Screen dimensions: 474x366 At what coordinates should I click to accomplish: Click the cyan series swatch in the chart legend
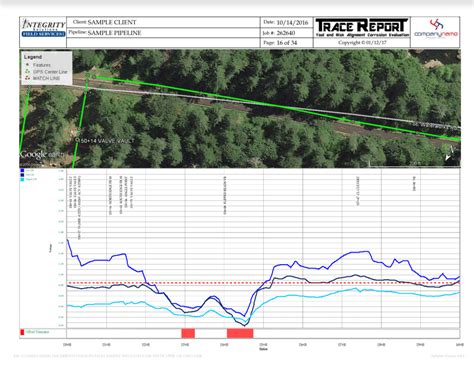tap(22, 179)
